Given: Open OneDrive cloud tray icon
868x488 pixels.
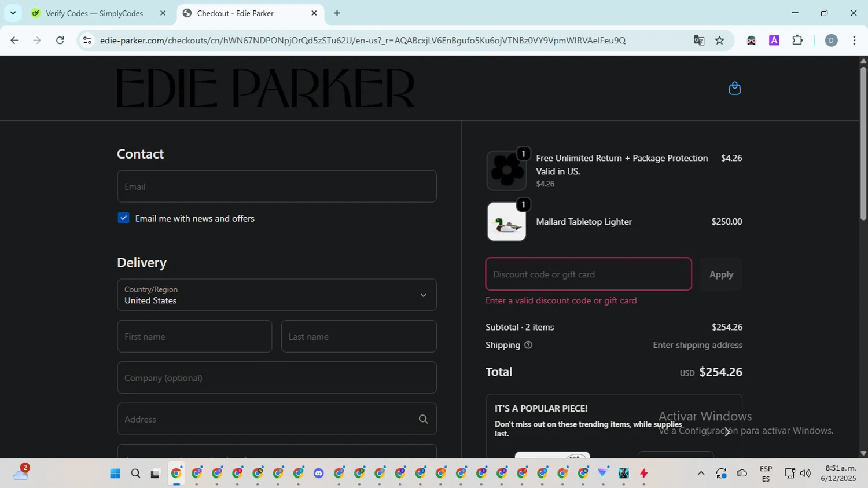Looking at the screenshot, I should pyautogui.click(x=742, y=474).
